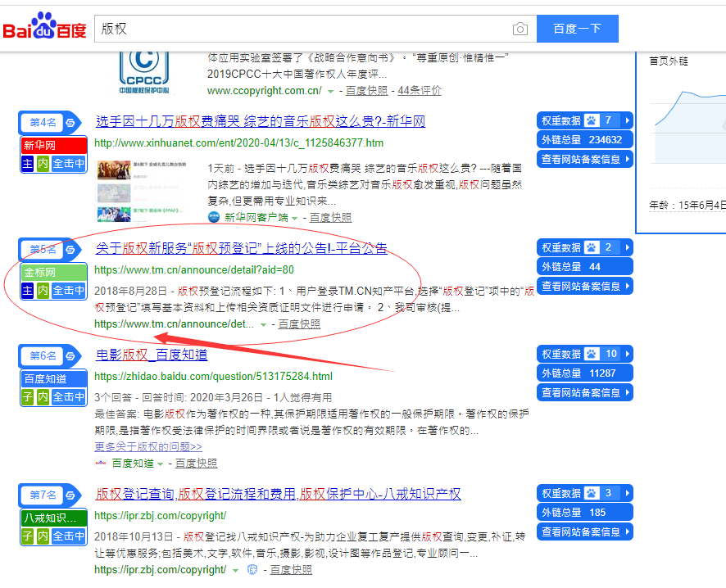726x588 pixels.
Task: Click 外链总量 44 button
Action: point(585,266)
